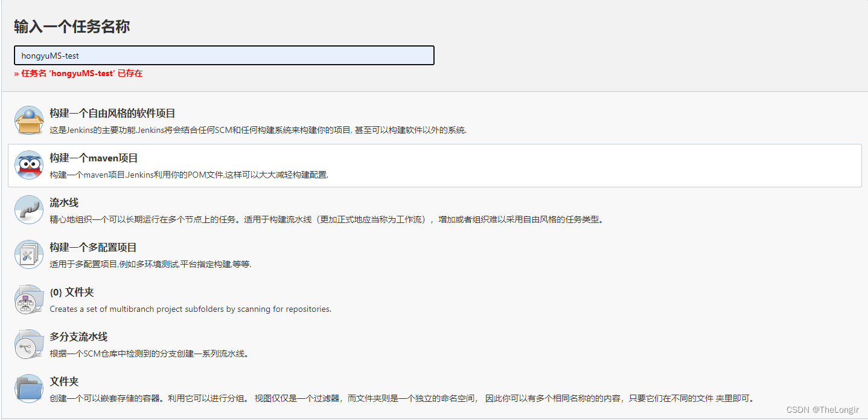Select 构建一个自由风格的软件项目 title
Screen dimensions: 868x420
click(112, 113)
